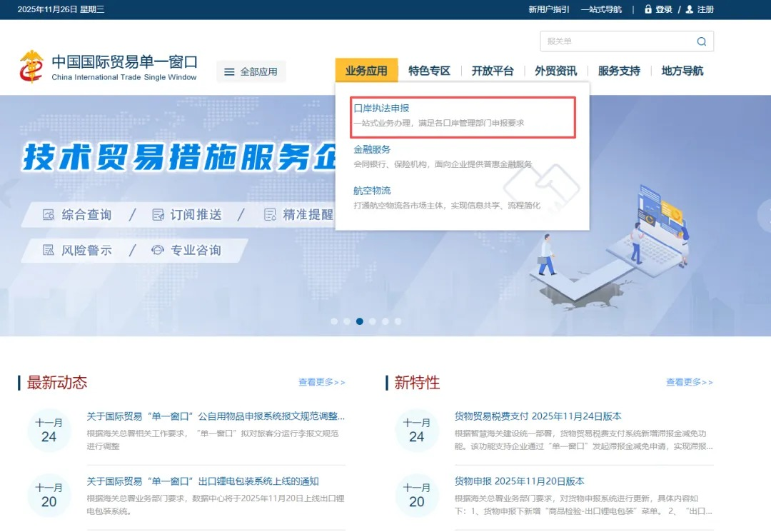Click the hamburger icon beside 全部应用
This screenshot has width=771, height=532.
[x=229, y=72]
